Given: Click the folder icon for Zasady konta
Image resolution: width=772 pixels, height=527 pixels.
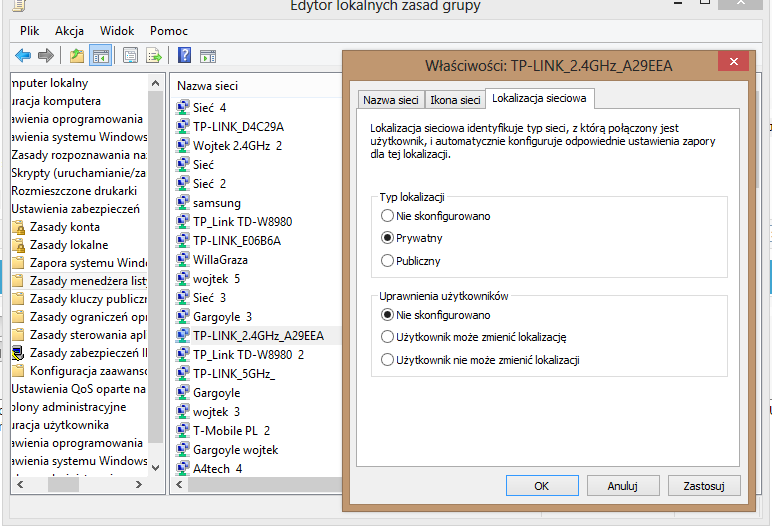Looking at the screenshot, I should [x=18, y=227].
